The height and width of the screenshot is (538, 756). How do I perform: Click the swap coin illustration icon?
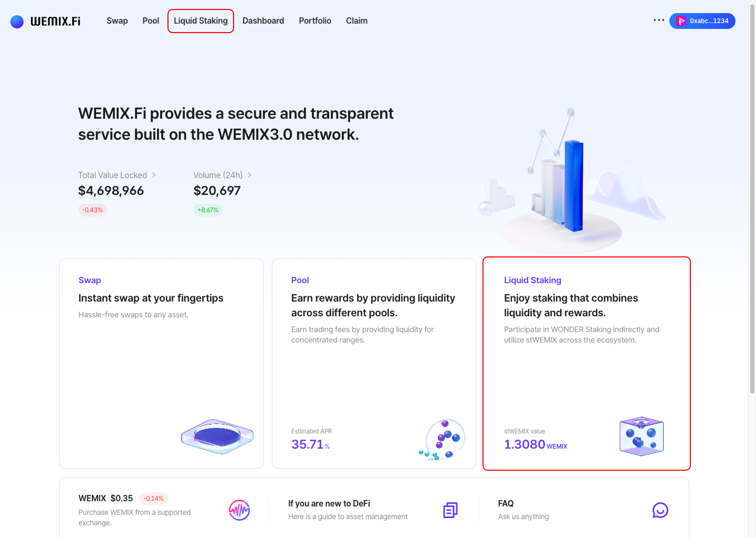tap(217, 437)
